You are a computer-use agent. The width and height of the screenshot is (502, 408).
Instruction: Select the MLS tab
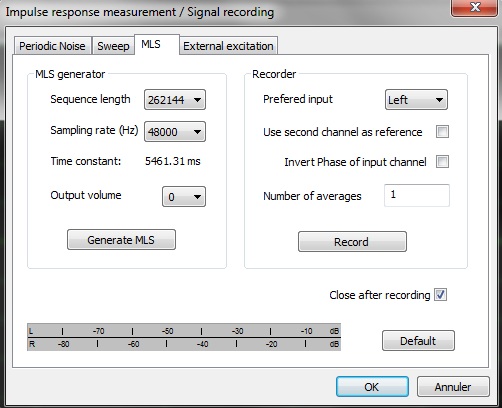(x=157, y=44)
